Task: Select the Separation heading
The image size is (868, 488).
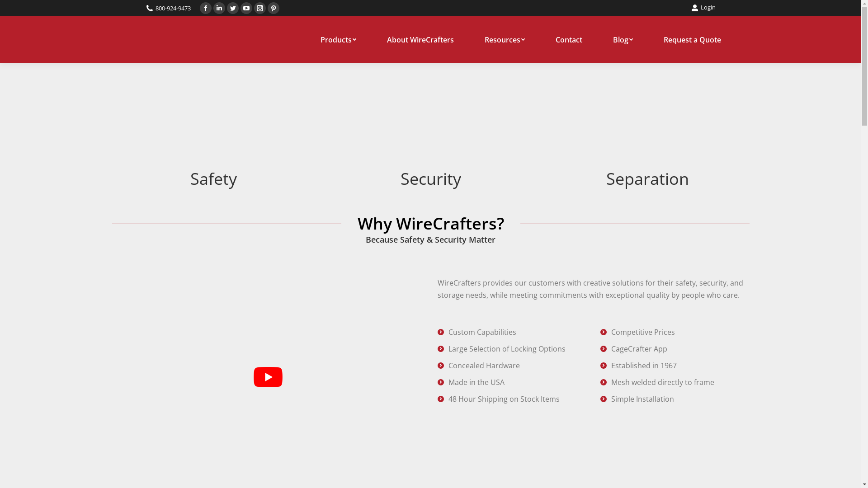Action: pos(647,179)
